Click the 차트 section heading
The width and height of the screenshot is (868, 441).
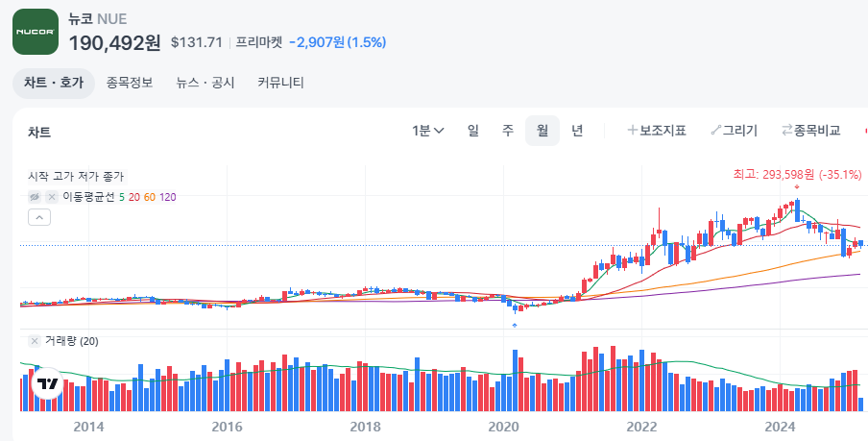[x=39, y=133]
